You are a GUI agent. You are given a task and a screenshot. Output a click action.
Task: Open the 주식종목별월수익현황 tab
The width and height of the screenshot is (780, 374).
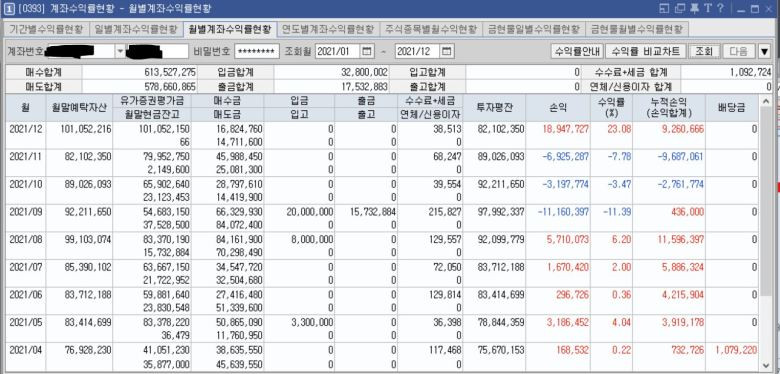click(x=431, y=29)
